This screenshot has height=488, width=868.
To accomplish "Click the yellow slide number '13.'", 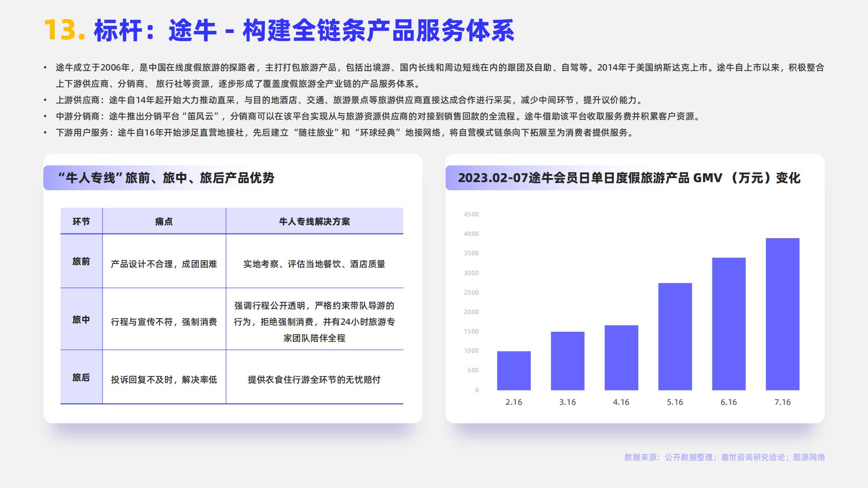I will (64, 31).
